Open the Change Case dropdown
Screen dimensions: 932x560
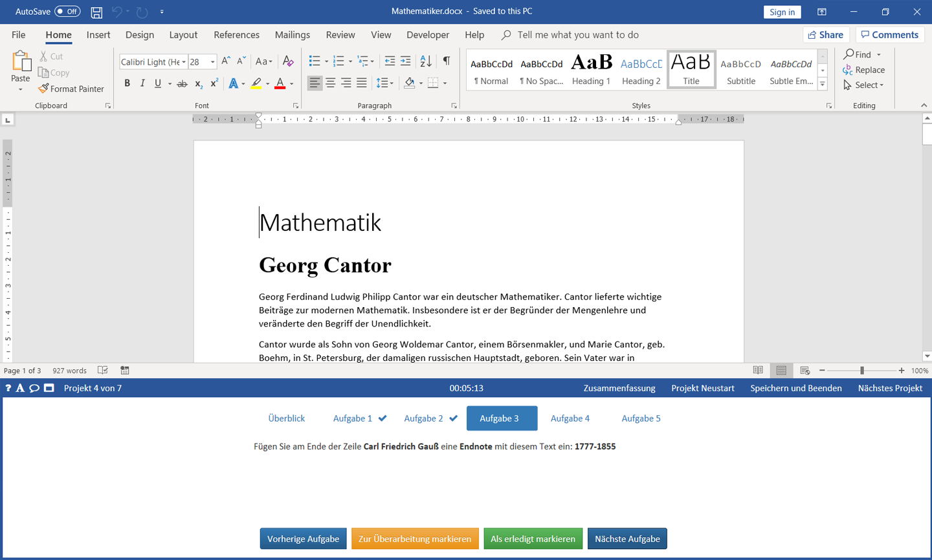pyautogui.click(x=263, y=61)
